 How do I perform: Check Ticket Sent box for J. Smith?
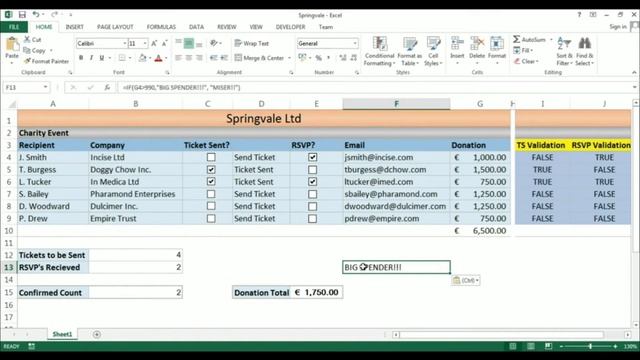click(x=211, y=157)
